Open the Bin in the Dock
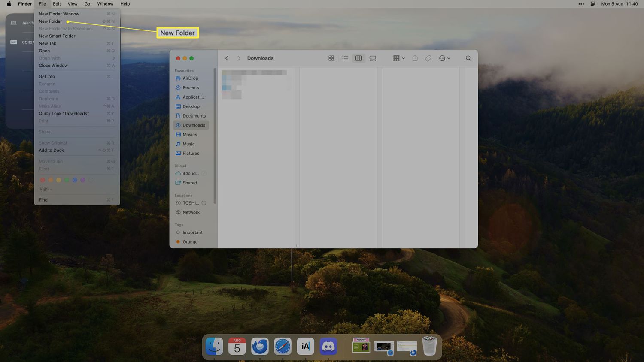 coord(429,346)
